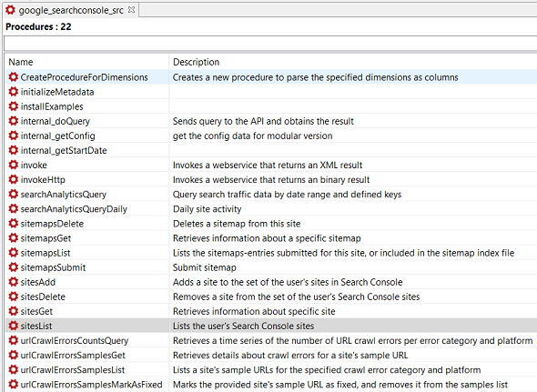
Task: Select the sitemapsSubmit procedure name
Action: [x=53, y=267]
